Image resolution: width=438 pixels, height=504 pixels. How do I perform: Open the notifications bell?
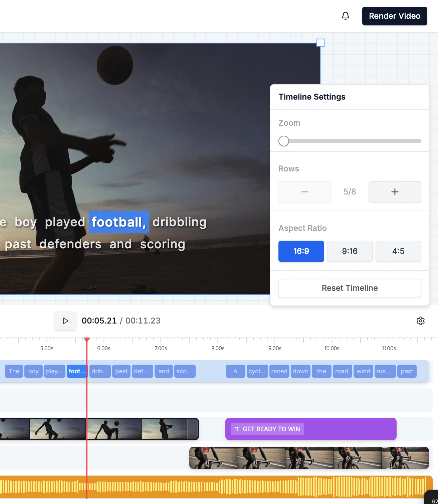pos(346,16)
